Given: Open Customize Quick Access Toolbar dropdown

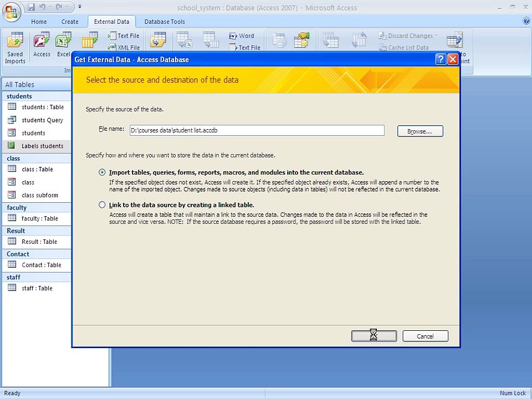Looking at the screenshot, I should (80, 7).
